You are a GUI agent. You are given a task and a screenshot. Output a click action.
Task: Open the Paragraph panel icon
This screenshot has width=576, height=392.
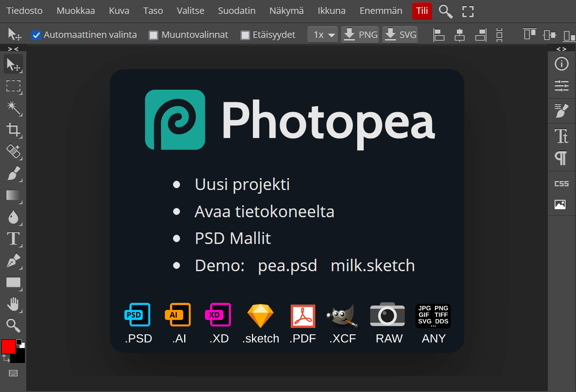click(x=561, y=158)
